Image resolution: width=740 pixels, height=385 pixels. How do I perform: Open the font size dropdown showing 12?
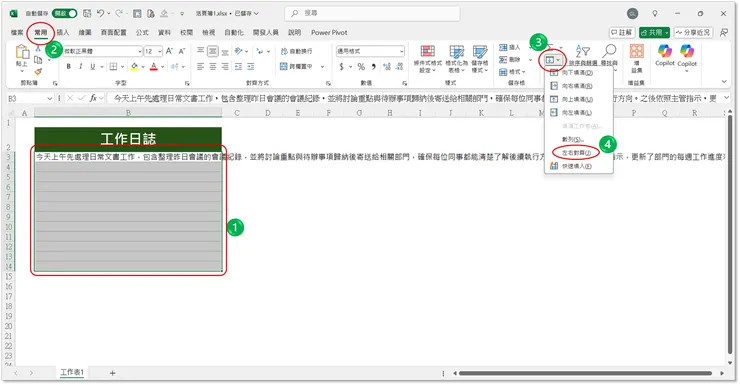[160, 51]
